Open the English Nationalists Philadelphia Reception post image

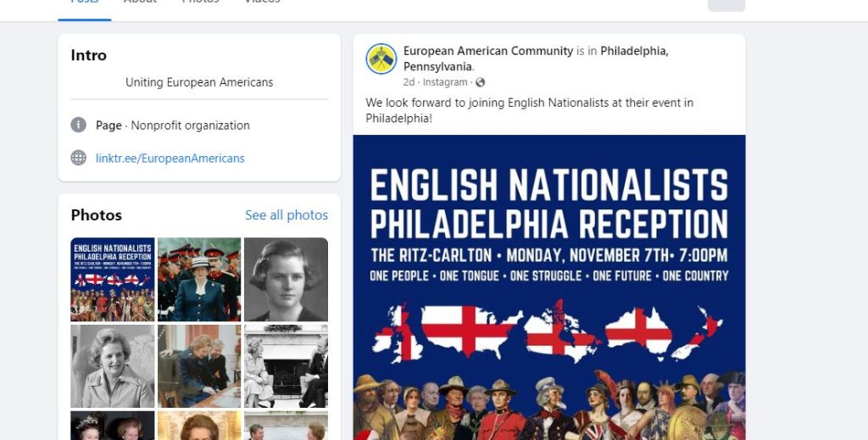click(x=549, y=287)
